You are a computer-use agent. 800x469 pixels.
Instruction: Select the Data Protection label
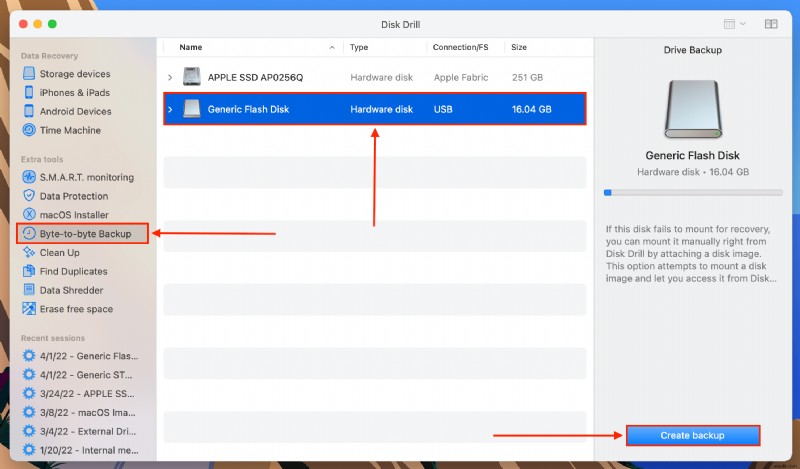pyautogui.click(x=74, y=196)
